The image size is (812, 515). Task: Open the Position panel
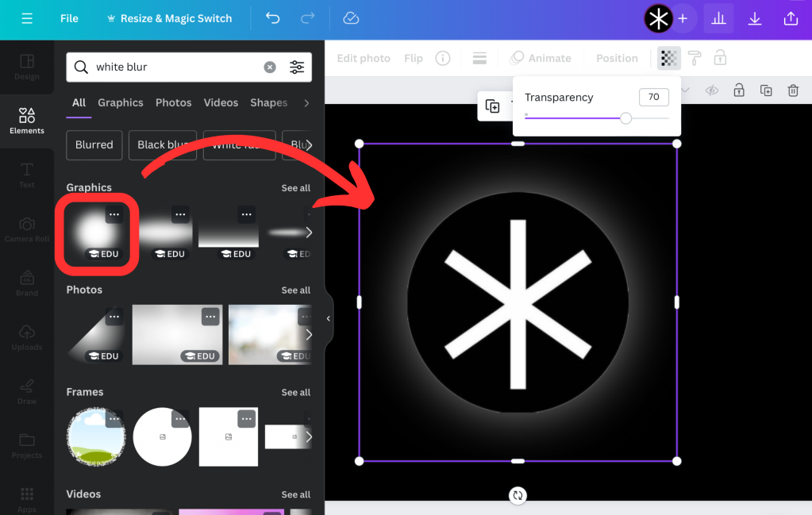(617, 59)
